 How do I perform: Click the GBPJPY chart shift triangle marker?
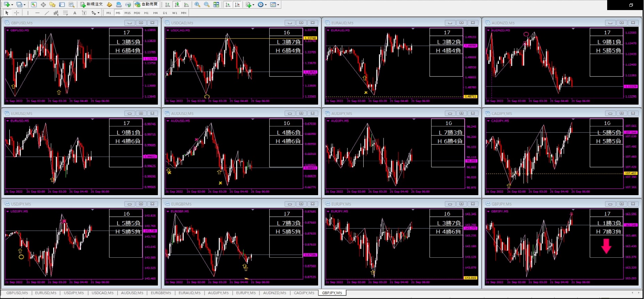coord(573,210)
